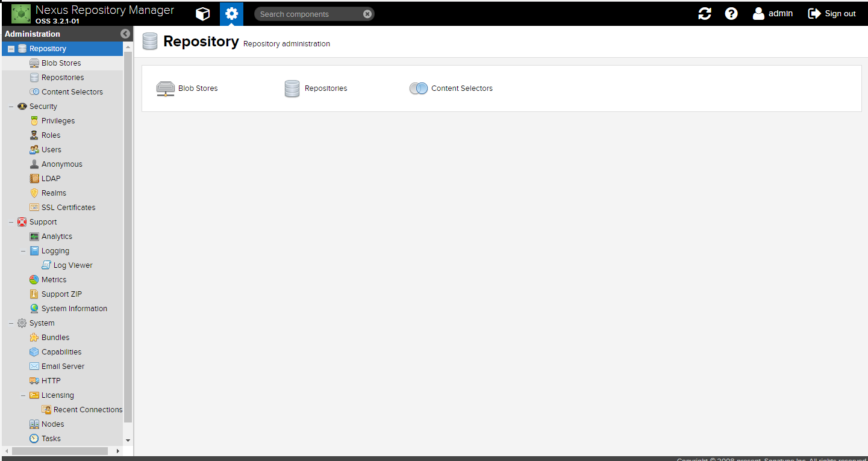The image size is (868, 461).
Task: Click the Bundles puzzle piece icon
Action: [34, 337]
